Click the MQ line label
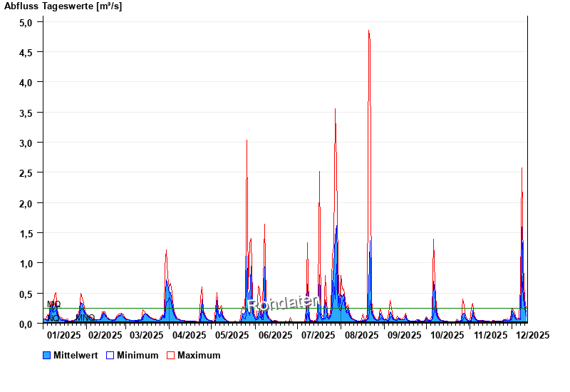 54,304
